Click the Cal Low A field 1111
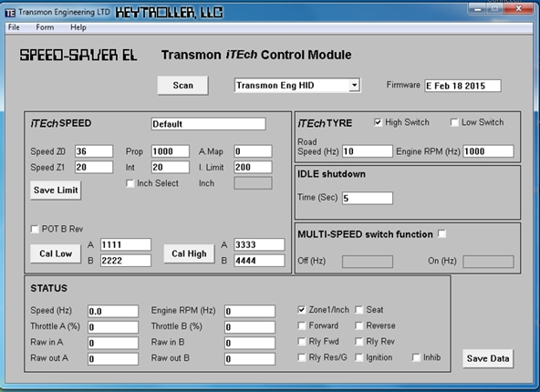The image size is (540, 392). [x=125, y=244]
